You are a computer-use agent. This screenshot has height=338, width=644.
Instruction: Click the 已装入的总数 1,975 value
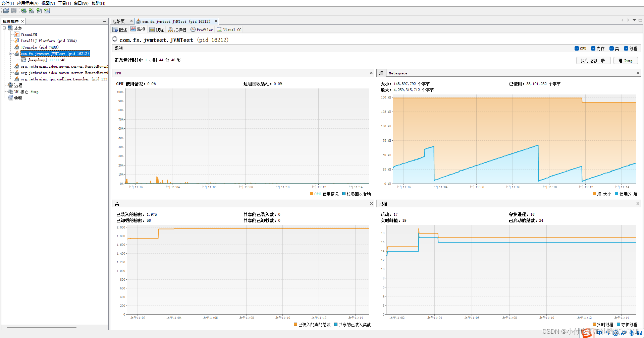pyautogui.click(x=152, y=214)
